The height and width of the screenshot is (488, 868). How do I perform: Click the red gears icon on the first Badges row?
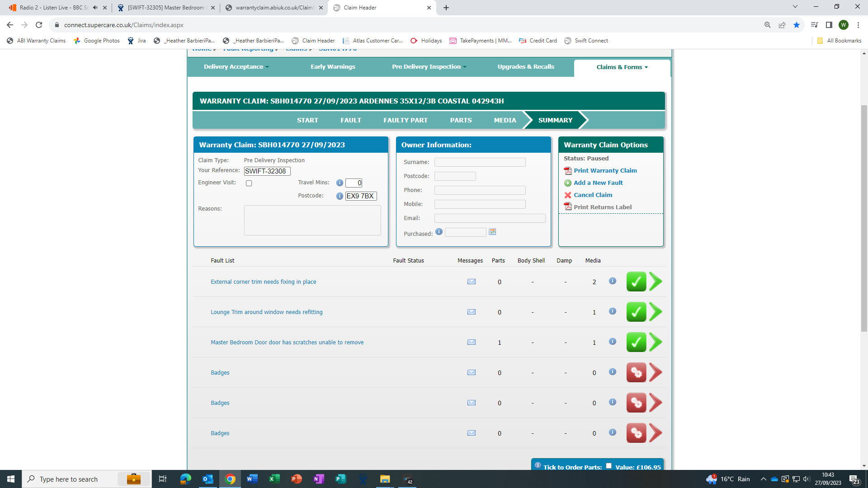(636, 372)
